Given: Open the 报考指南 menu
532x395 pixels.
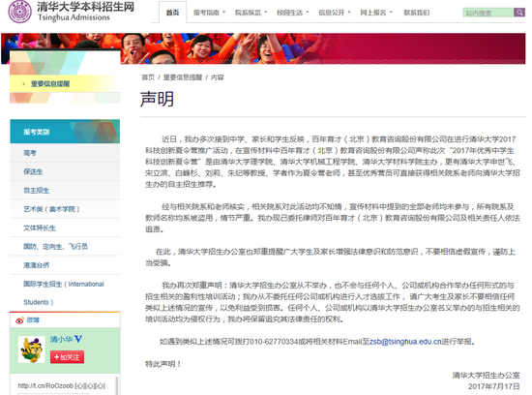Looking at the screenshot, I should (206, 13).
